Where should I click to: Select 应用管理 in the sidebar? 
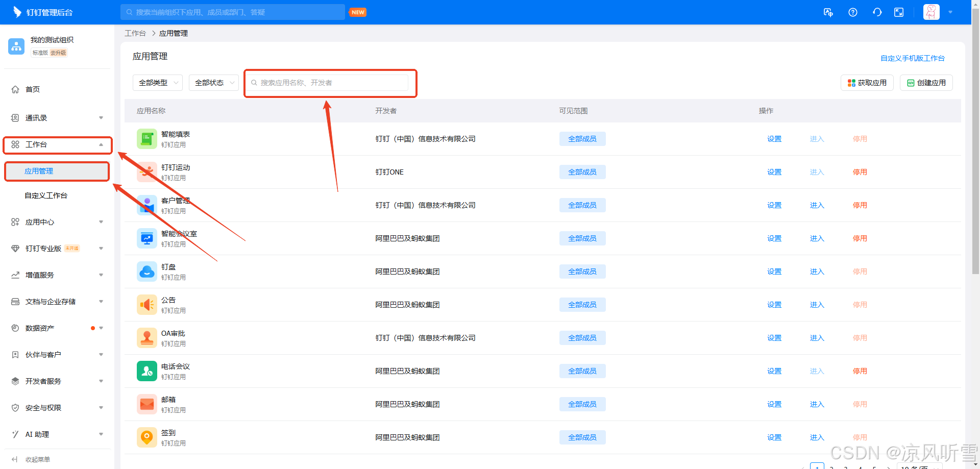[57, 171]
